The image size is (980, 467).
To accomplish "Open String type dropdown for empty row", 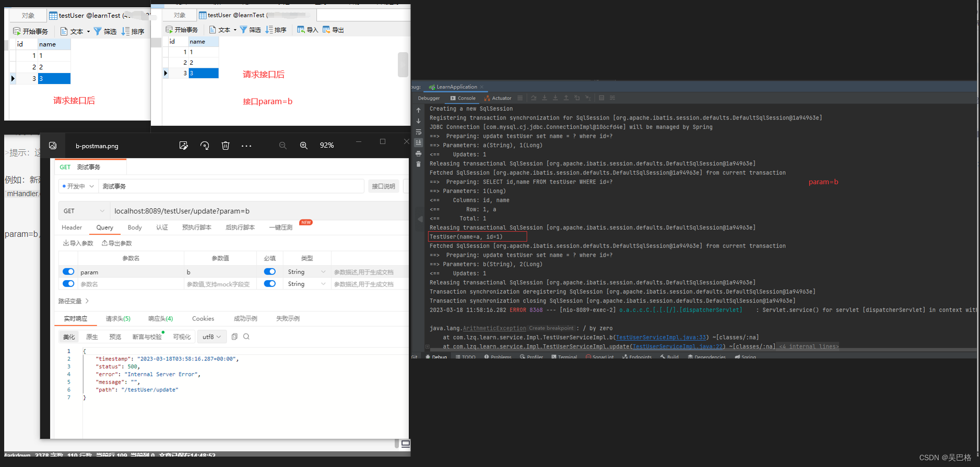I will (306, 284).
